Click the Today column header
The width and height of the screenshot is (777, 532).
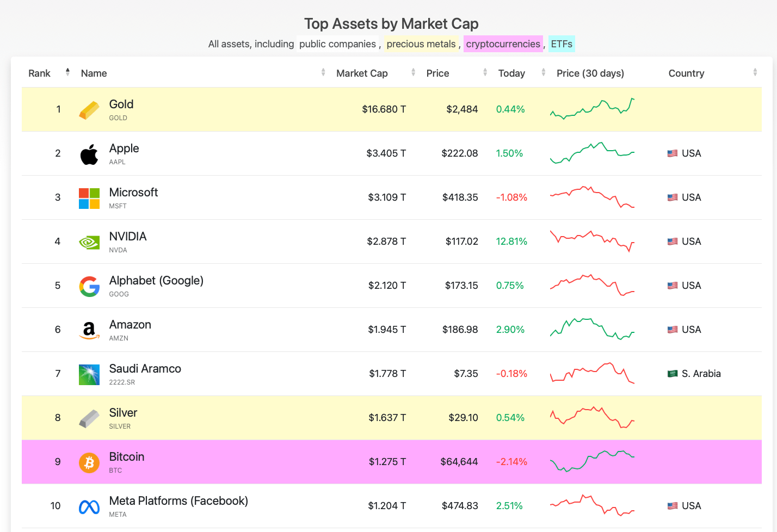pyautogui.click(x=511, y=73)
